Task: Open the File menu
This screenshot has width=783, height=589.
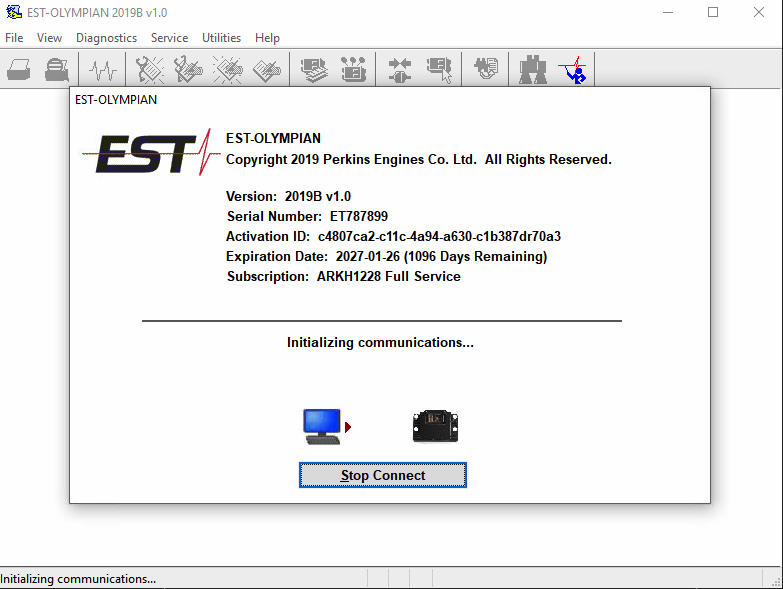Action: (14, 38)
